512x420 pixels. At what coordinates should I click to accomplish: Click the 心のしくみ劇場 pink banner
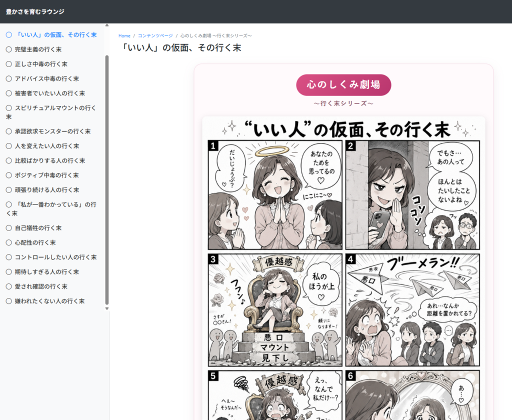tap(343, 85)
